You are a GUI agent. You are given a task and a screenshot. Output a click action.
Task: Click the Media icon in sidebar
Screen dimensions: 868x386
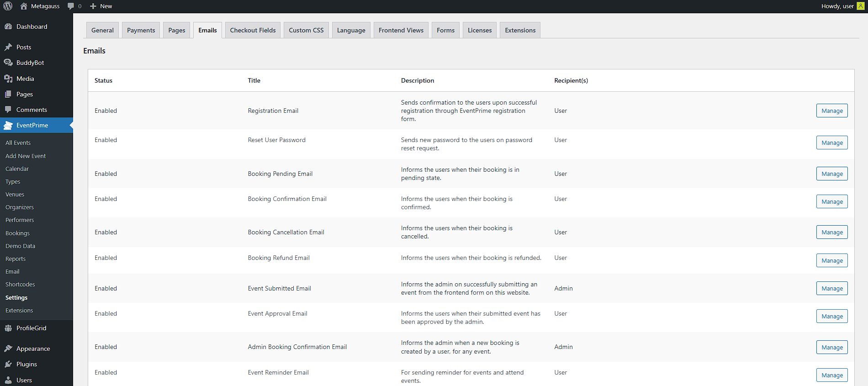[x=8, y=79]
